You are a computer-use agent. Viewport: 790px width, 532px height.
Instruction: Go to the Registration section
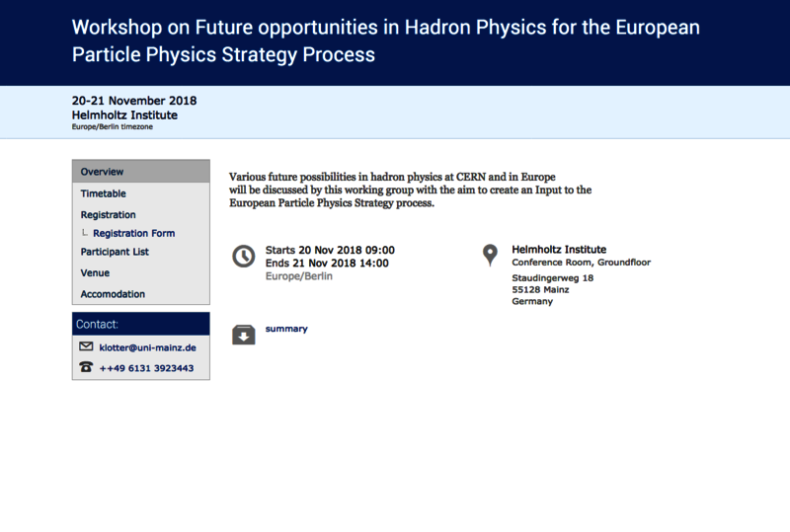(108, 214)
